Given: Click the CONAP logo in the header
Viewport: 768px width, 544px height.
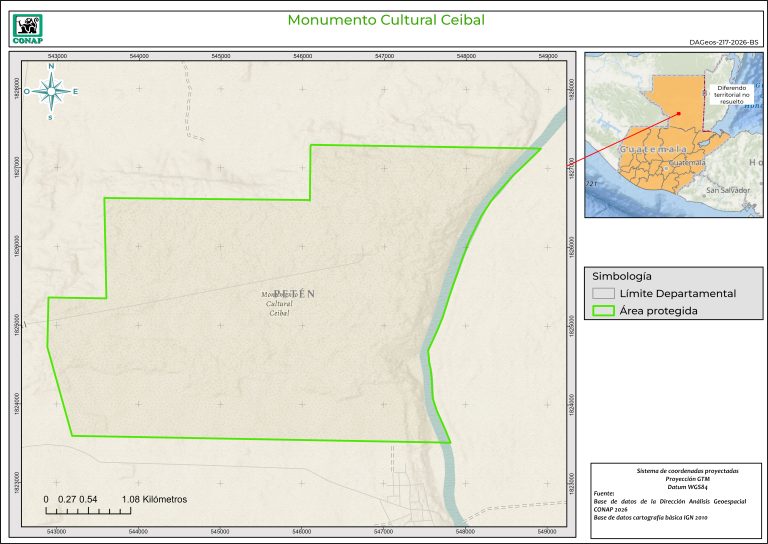Looking at the screenshot, I should pyautogui.click(x=26, y=24).
